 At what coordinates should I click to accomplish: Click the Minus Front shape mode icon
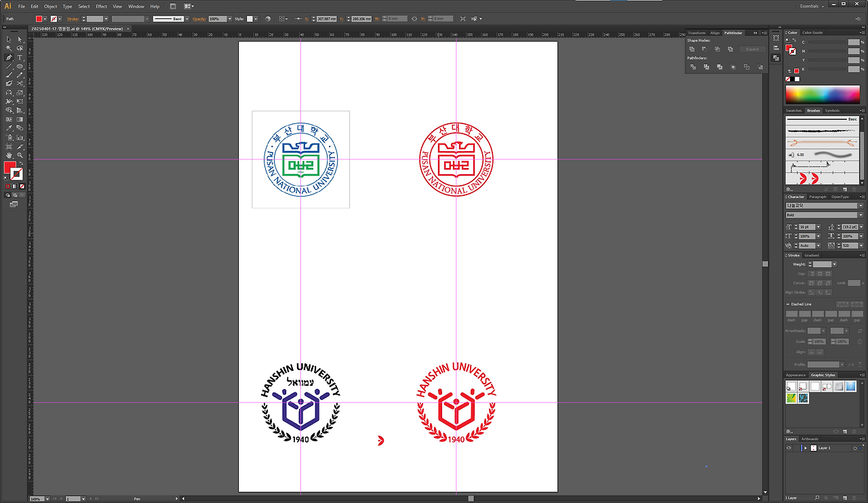tap(705, 49)
